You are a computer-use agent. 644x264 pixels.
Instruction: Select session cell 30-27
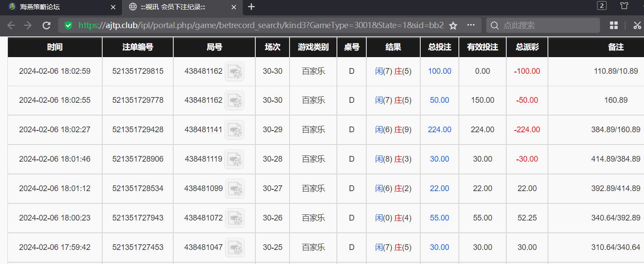pos(272,188)
